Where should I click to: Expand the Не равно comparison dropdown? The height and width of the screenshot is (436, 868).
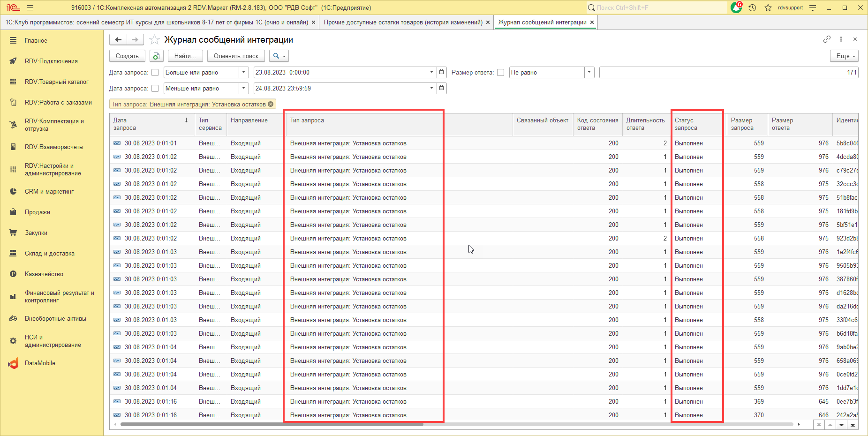589,73
